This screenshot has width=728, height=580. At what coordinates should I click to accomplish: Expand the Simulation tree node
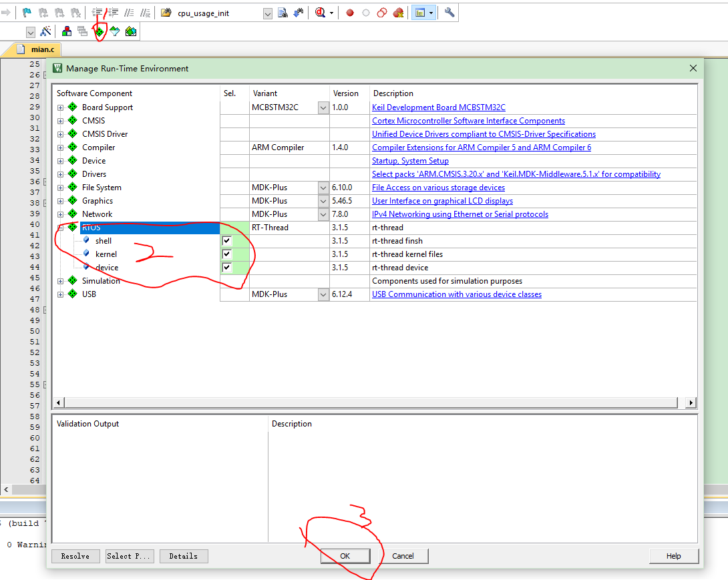60,281
